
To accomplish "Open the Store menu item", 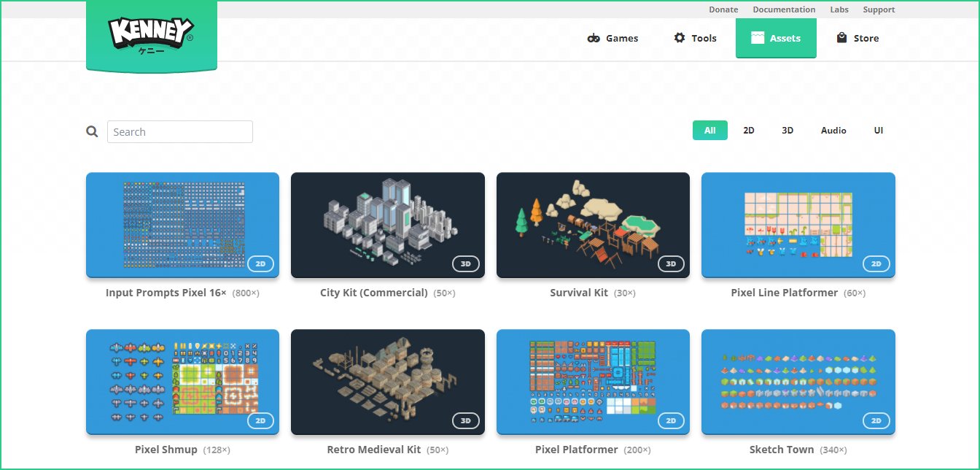I will point(857,38).
